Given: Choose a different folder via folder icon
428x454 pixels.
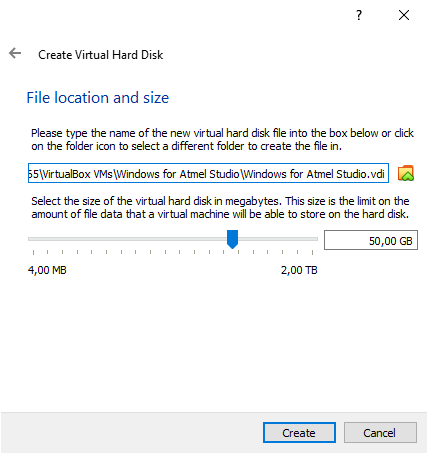Looking at the screenshot, I should (x=406, y=173).
